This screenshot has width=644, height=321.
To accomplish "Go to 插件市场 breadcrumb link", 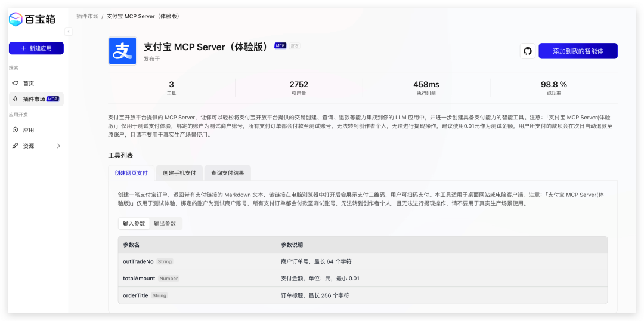I will (88, 17).
